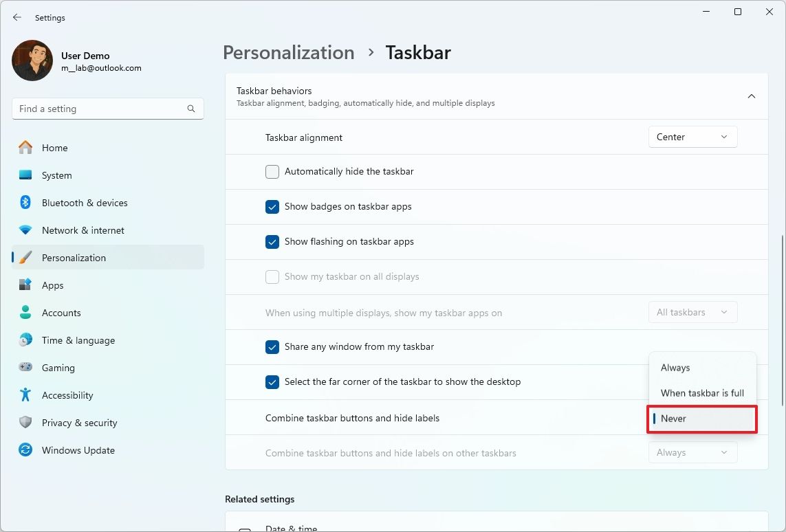786x532 pixels.
Task: Click Personalization in the breadcrumb
Action: pyautogui.click(x=288, y=52)
